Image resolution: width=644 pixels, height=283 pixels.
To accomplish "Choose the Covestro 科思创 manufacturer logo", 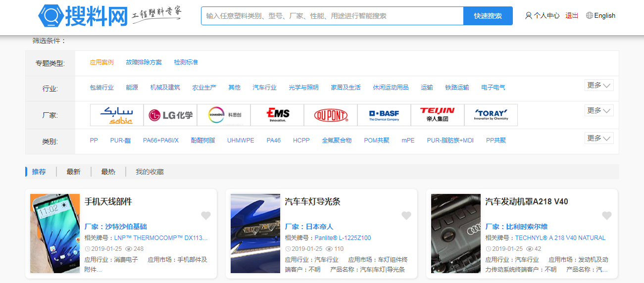I will click(224, 115).
